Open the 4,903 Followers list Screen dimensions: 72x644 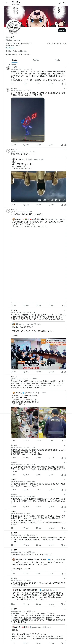(25, 54)
